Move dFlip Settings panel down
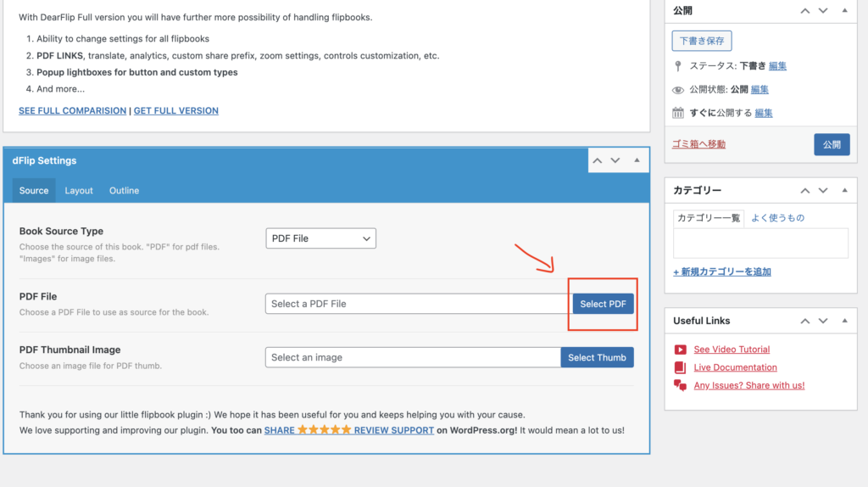The width and height of the screenshot is (868, 487). (615, 160)
